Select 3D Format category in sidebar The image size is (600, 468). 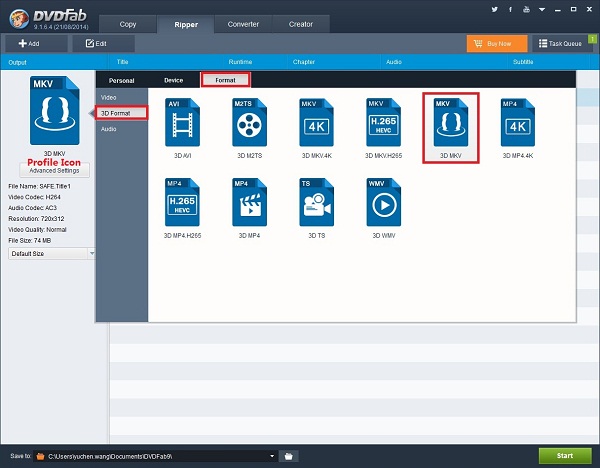(x=122, y=113)
